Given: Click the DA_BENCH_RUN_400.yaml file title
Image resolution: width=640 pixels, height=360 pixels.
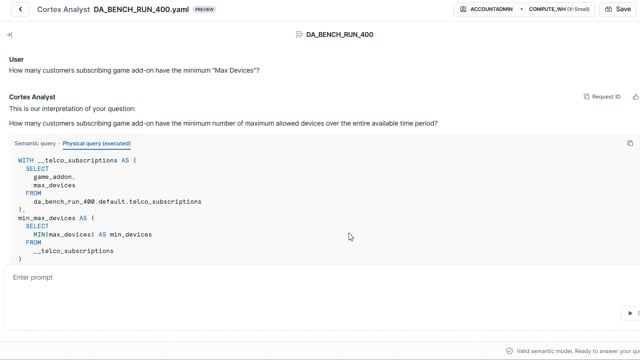Looking at the screenshot, I should pos(141,9).
